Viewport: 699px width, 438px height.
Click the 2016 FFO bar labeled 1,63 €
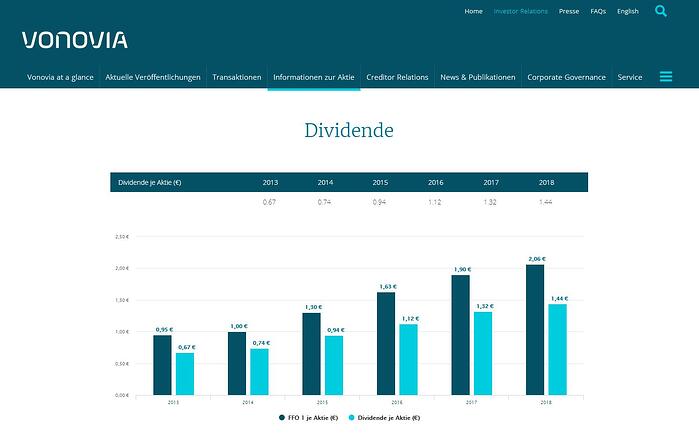point(386,344)
